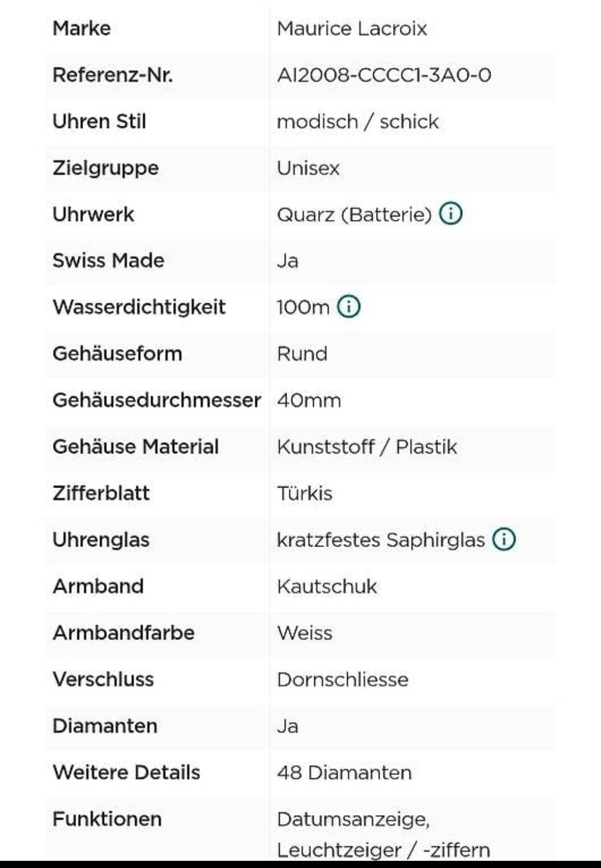Click the 40mm case diameter value
The width and height of the screenshot is (601, 868).
tap(309, 400)
